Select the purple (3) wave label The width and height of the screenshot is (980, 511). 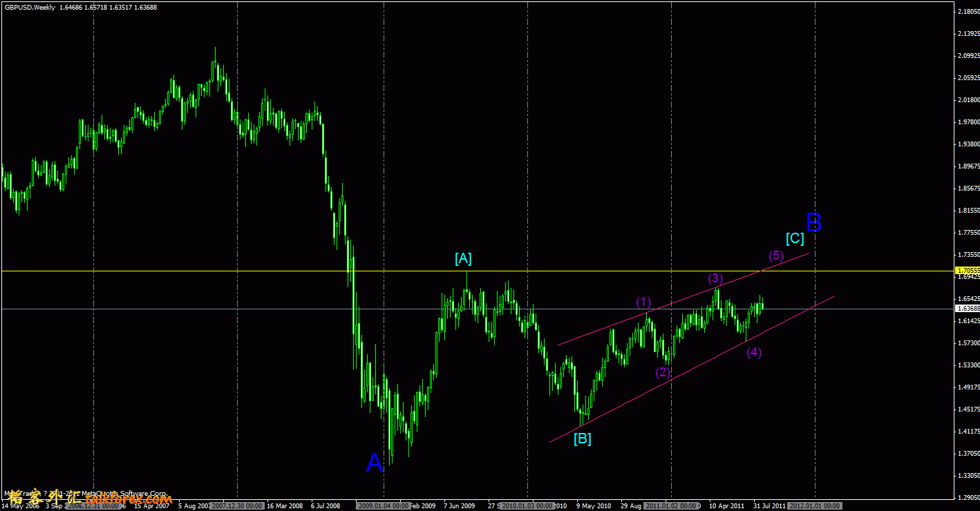pyautogui.click(x=715, y=279)
